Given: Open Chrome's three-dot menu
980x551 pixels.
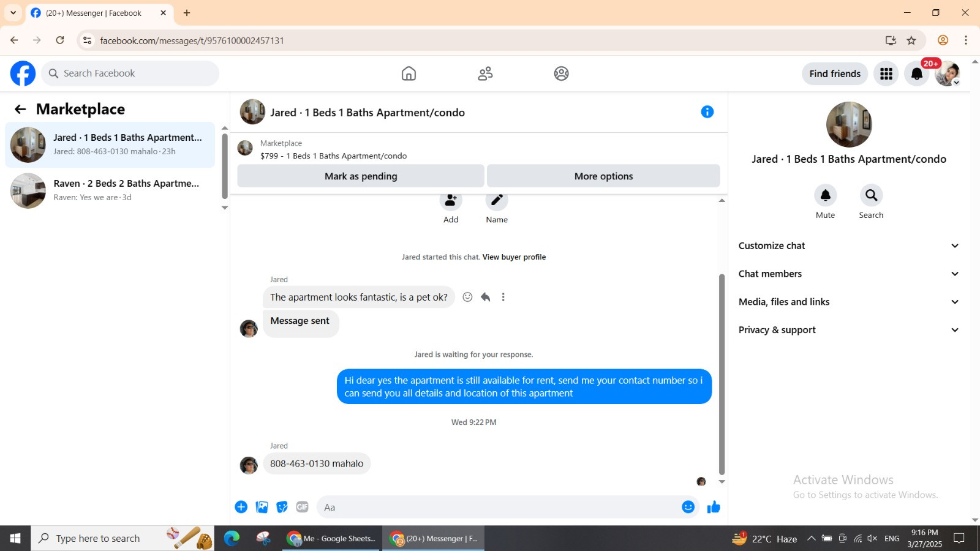Looking at the screenshot, I should click(x=966, y=40).
